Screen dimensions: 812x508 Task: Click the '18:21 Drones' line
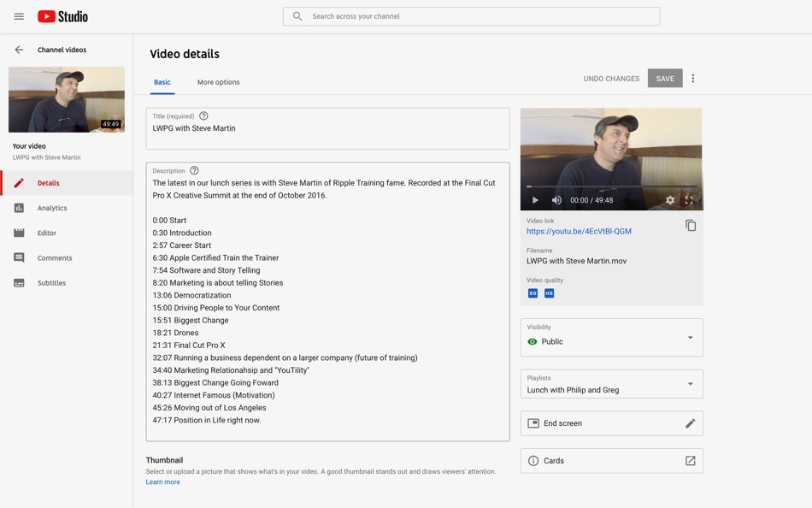coord(175,333)
